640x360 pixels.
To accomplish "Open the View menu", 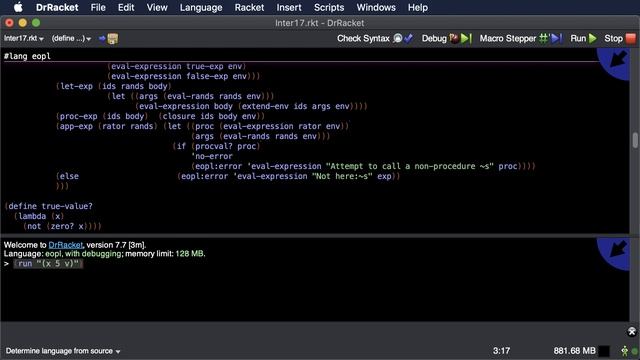I will coord(157,7).
